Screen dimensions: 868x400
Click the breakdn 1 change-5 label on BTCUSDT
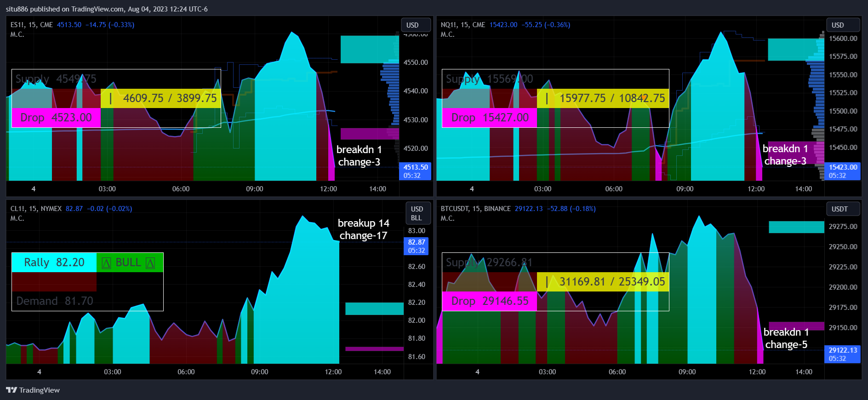click(x=786, y=338)
